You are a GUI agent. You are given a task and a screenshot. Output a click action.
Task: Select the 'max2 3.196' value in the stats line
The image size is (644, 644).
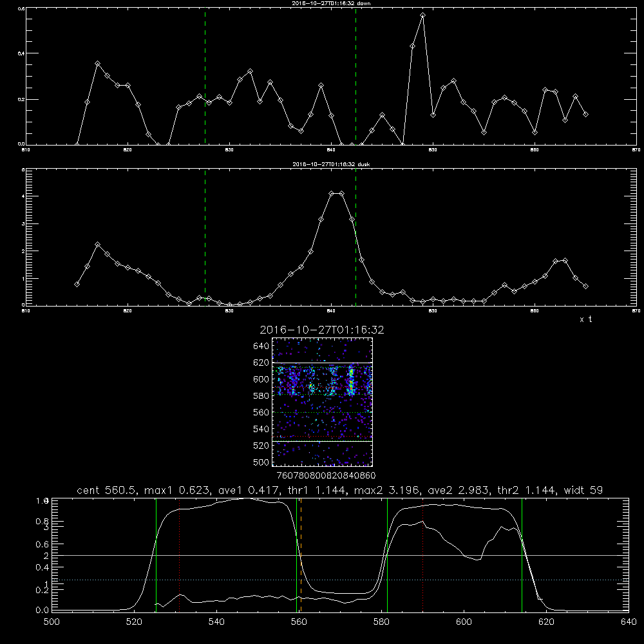coord(388,490)
